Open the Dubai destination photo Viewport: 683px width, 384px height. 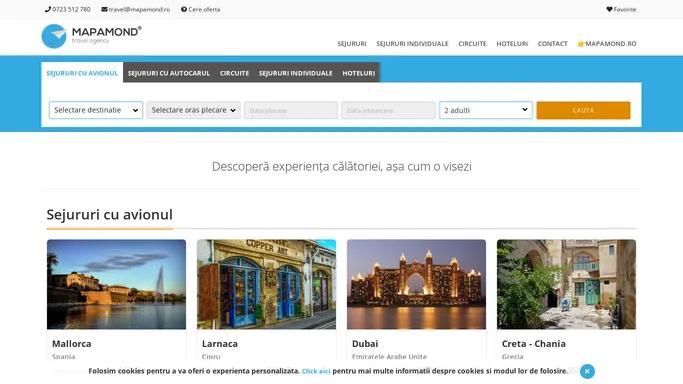tap(416, 284)
